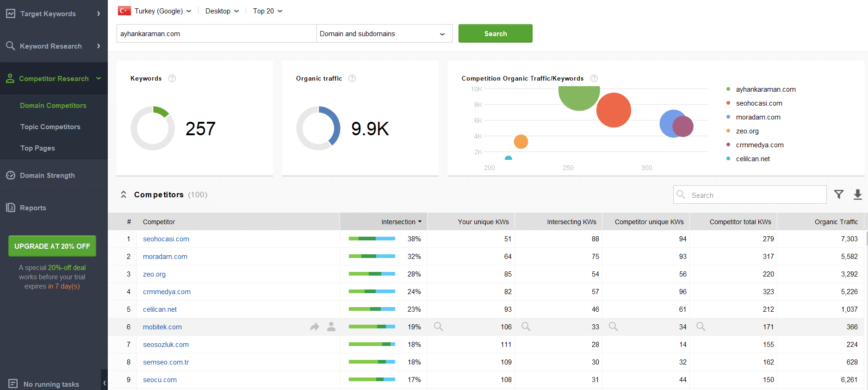Screen dimensions: 868x390
Task: Click the filter funnel icon
Action: 839,195
